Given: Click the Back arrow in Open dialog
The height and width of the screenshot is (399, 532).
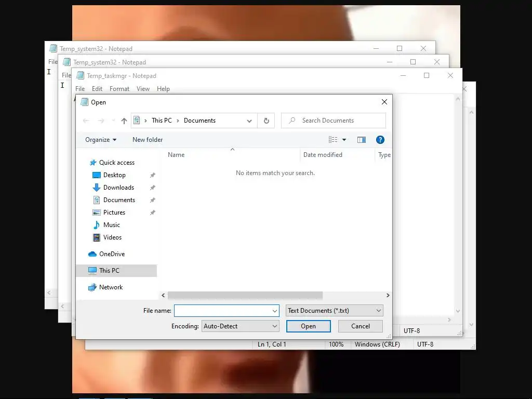Looking at the screenshot, I should 86,121.
